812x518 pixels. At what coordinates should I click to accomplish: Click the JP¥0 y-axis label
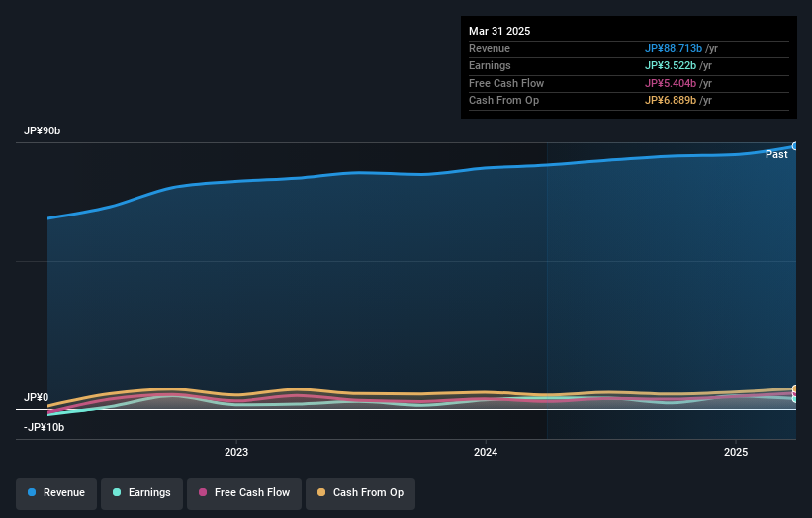coord(37,397)
